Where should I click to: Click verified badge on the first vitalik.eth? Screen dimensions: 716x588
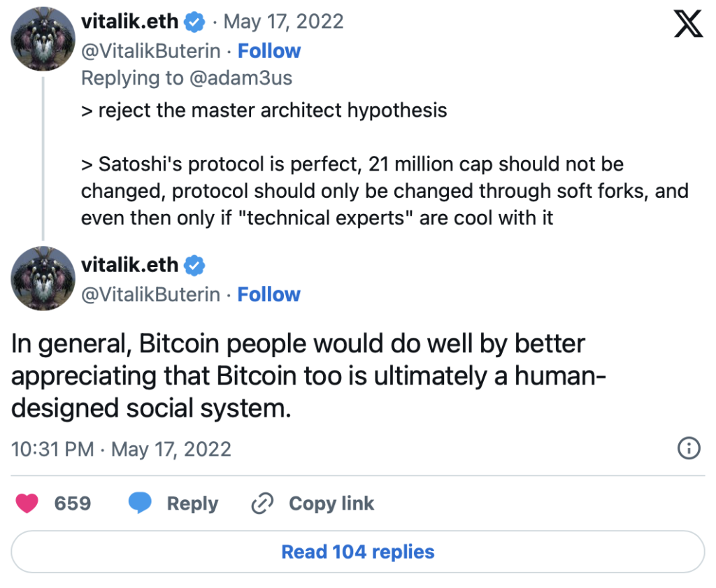(x=194, y=22)
